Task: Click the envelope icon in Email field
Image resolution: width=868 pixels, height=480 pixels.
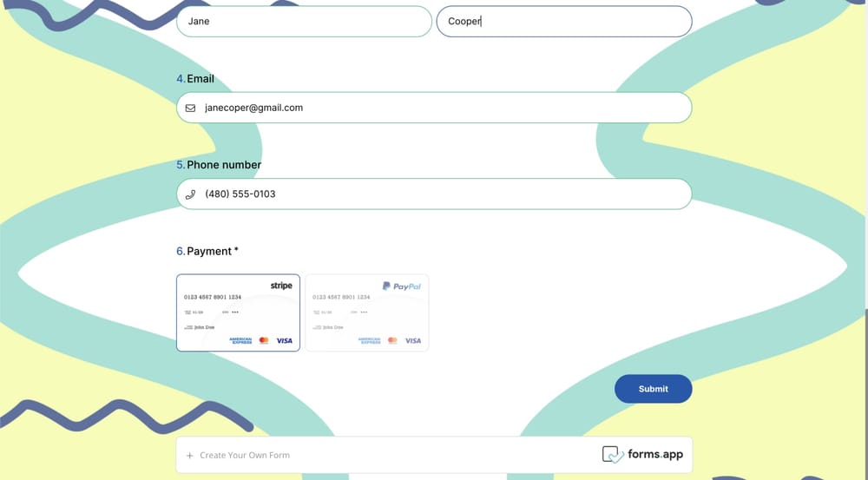Action: tap(191, 108)
